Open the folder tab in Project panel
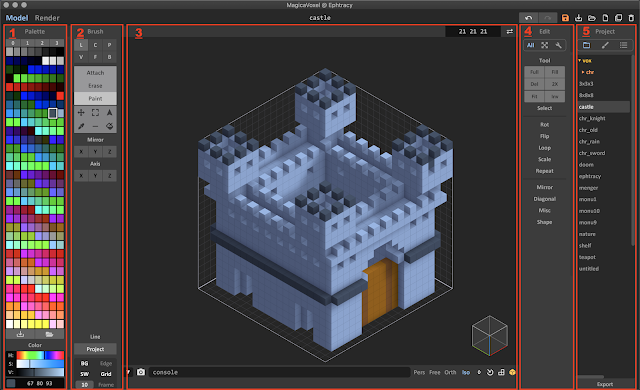Image resolution: width=640 pixels, height=390 pixels. point(587,45)
